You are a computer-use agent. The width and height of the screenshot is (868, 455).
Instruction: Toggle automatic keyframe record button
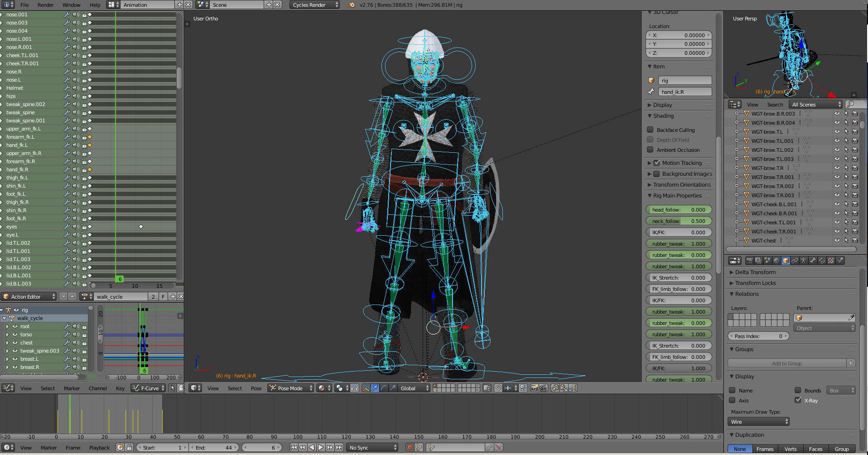[410, 447]
